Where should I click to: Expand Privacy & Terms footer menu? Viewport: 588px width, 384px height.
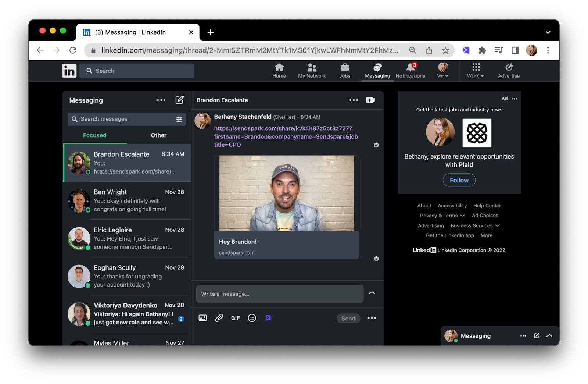442,216
